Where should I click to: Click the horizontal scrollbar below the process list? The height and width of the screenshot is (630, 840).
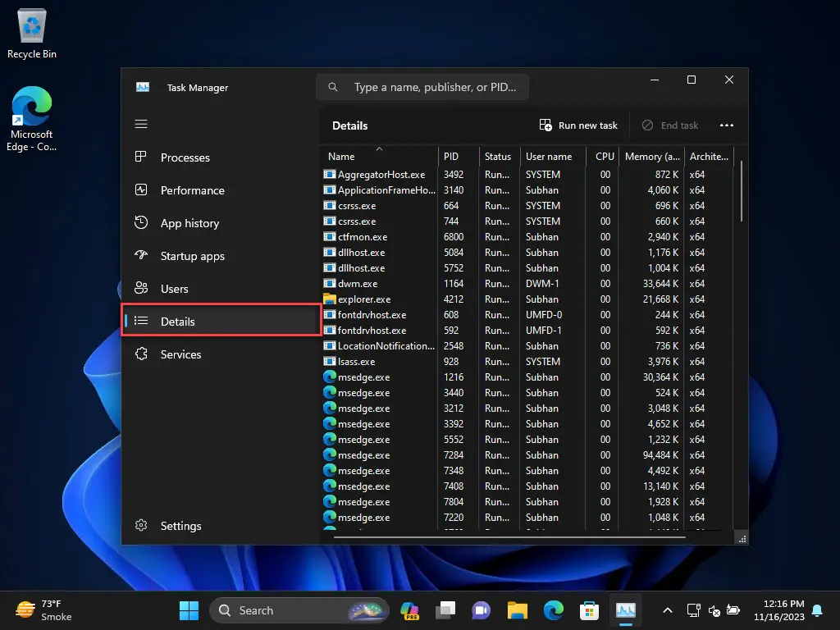[x=509, y=536]
